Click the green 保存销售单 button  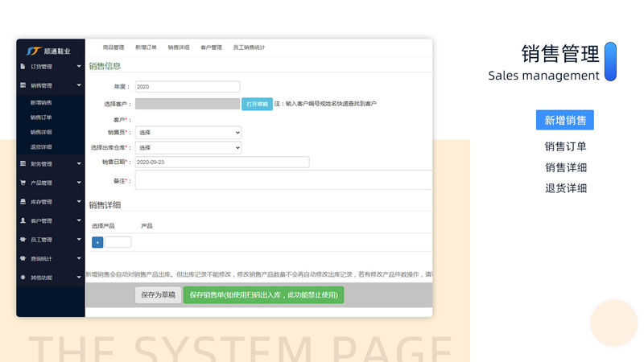[263, 295]
